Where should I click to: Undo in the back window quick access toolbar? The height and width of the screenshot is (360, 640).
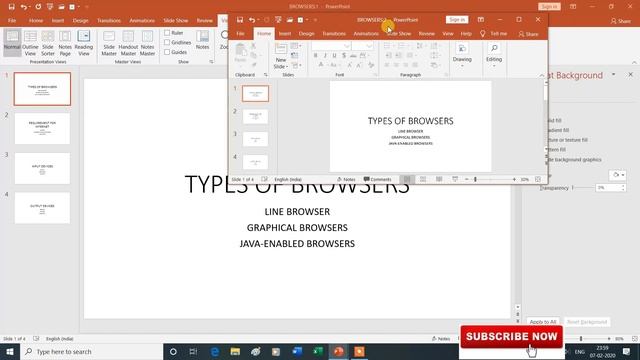pos(24,7)
